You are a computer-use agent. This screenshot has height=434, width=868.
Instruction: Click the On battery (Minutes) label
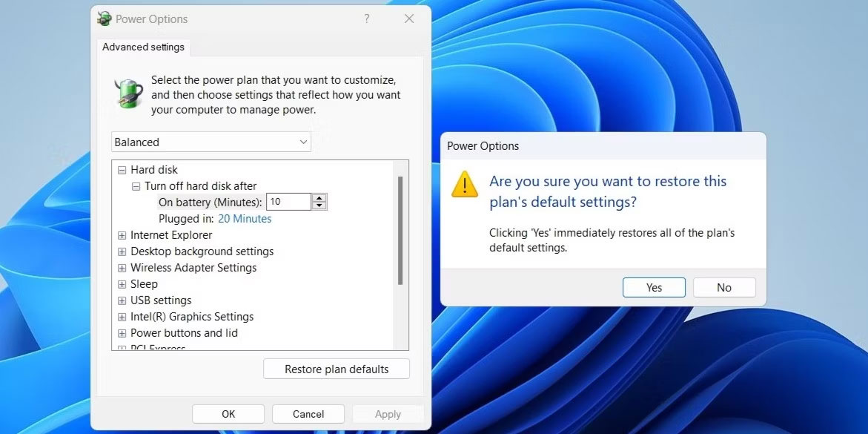tap(211, 203)
